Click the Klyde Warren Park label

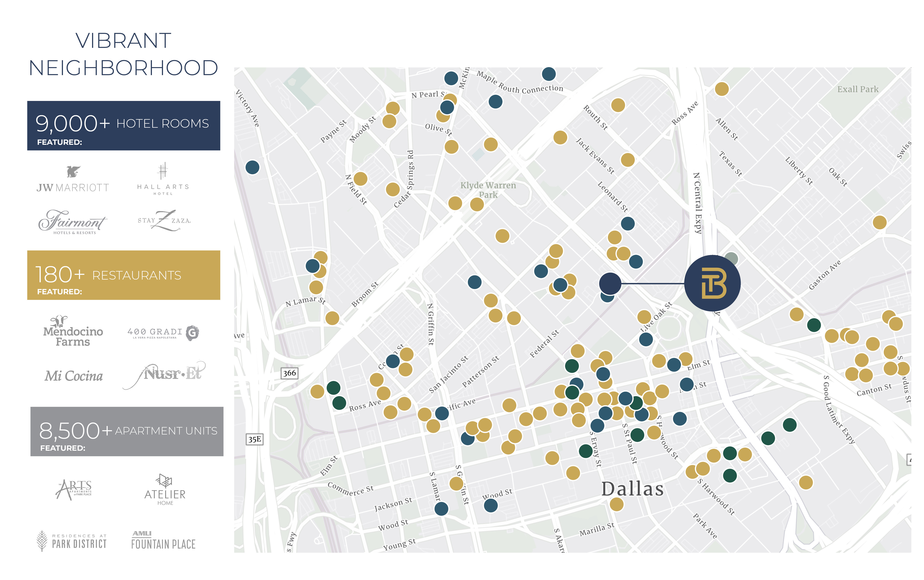tap(488, 190)
